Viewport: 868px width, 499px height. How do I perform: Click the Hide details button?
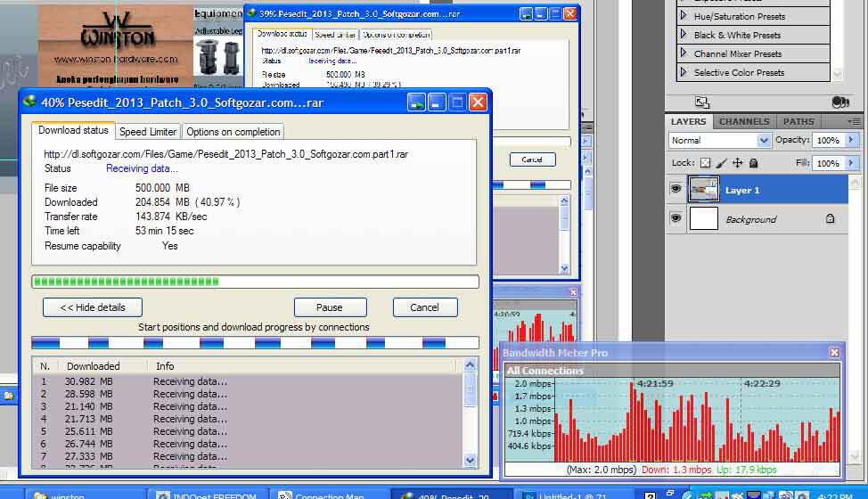click(93, 307)
